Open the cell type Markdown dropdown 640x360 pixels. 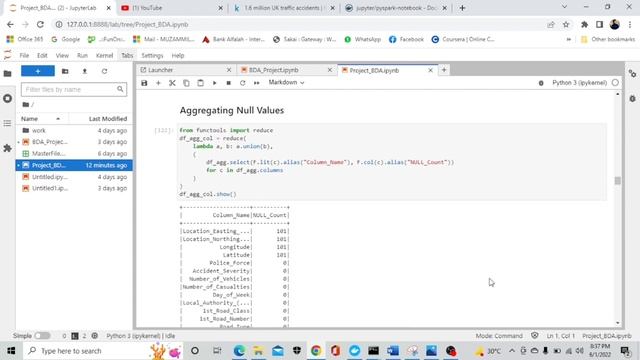tap(286, 82)
